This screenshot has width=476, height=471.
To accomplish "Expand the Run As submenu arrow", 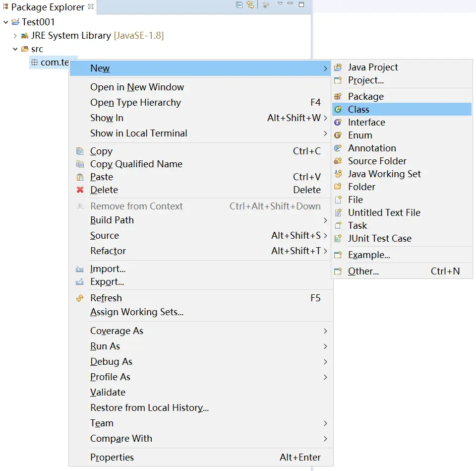I will 325,346.
